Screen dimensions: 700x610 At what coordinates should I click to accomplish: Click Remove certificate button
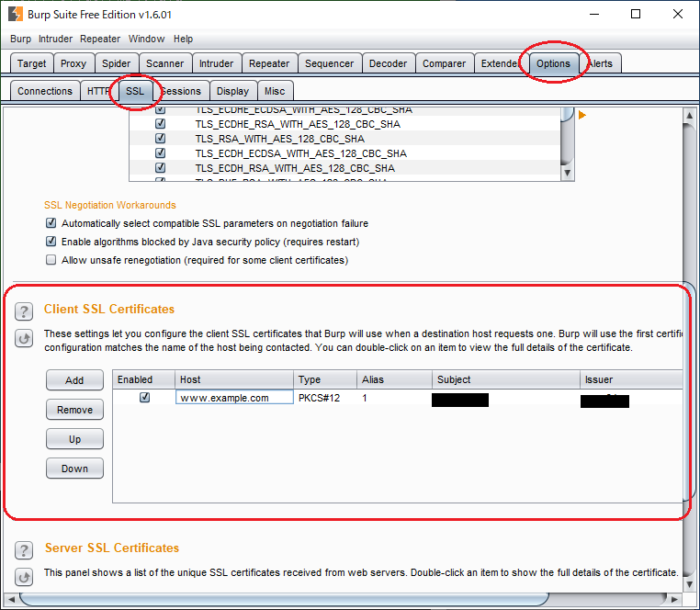[74, 410]
